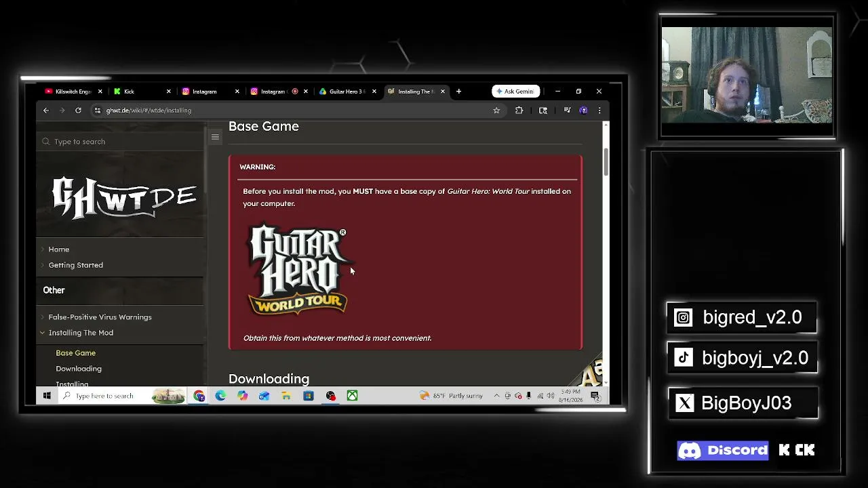Image resolution: width=868 pixels, height=488 pixels.
Task: Click the page vertical scrollbar thumb
Action: point(606,161)
